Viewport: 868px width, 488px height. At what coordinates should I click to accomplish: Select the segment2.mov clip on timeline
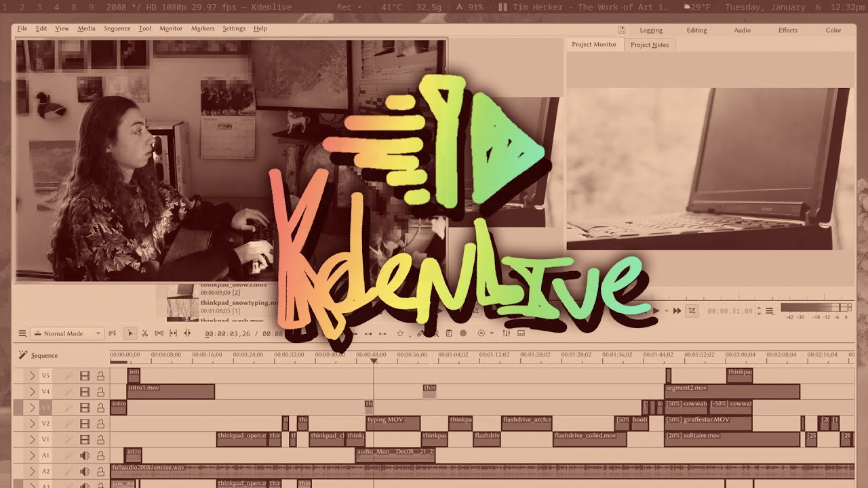731,392
